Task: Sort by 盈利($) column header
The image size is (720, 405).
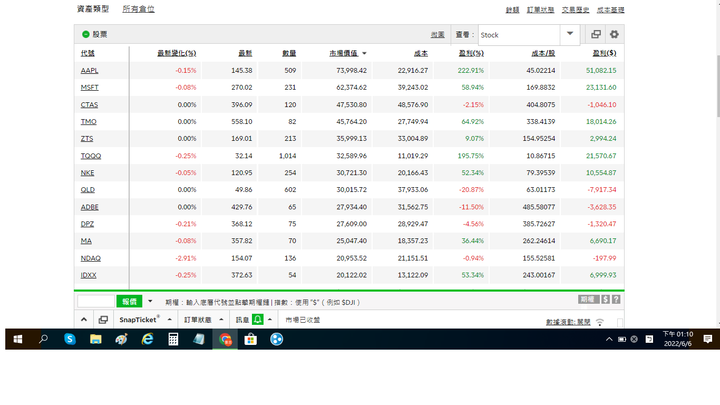Action: click(604, 53)
